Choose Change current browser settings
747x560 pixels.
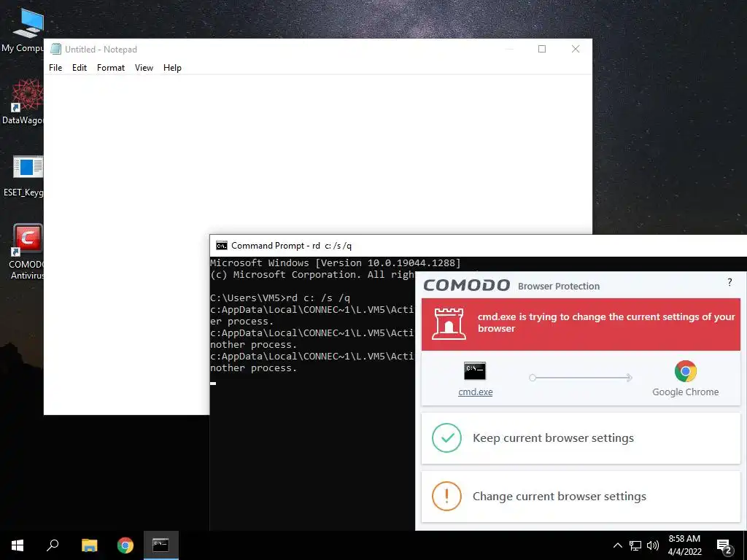pos(581,496)
